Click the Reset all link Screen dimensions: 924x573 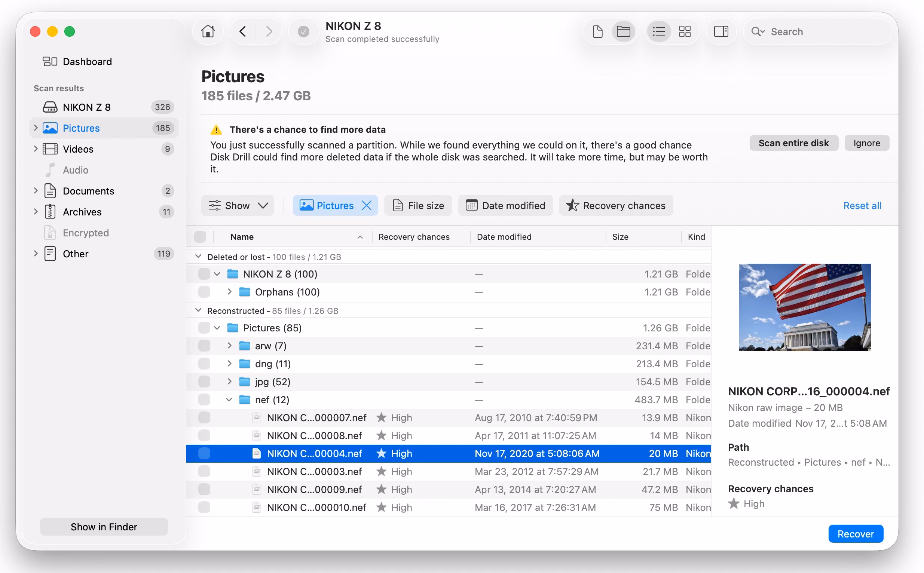(x=862, y=205)
